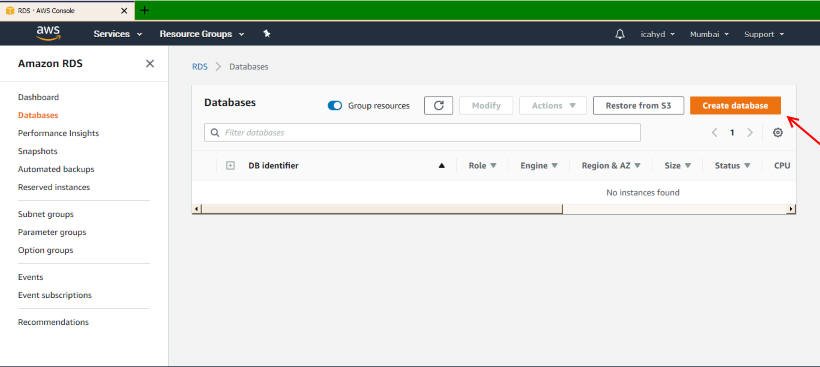Open table settings gear icon
The width and height of the screenshot is (820, 367).
(x=778, y=133)
